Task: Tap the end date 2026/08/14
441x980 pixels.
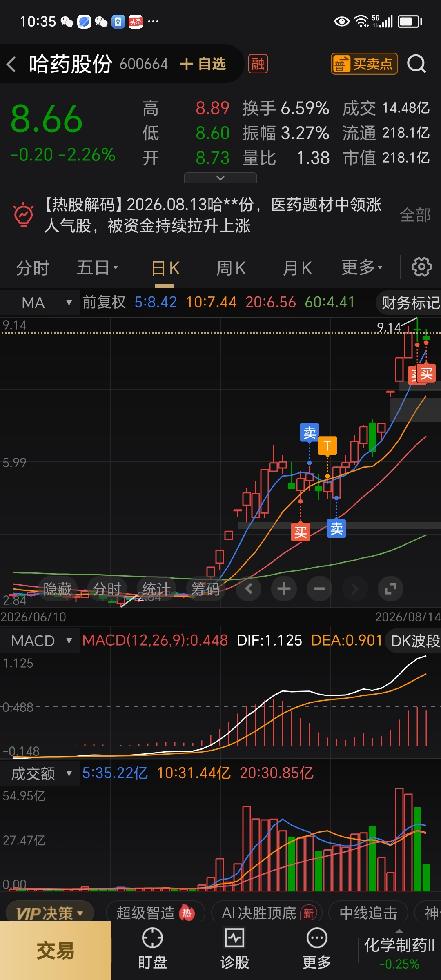Action: [408, 617]
